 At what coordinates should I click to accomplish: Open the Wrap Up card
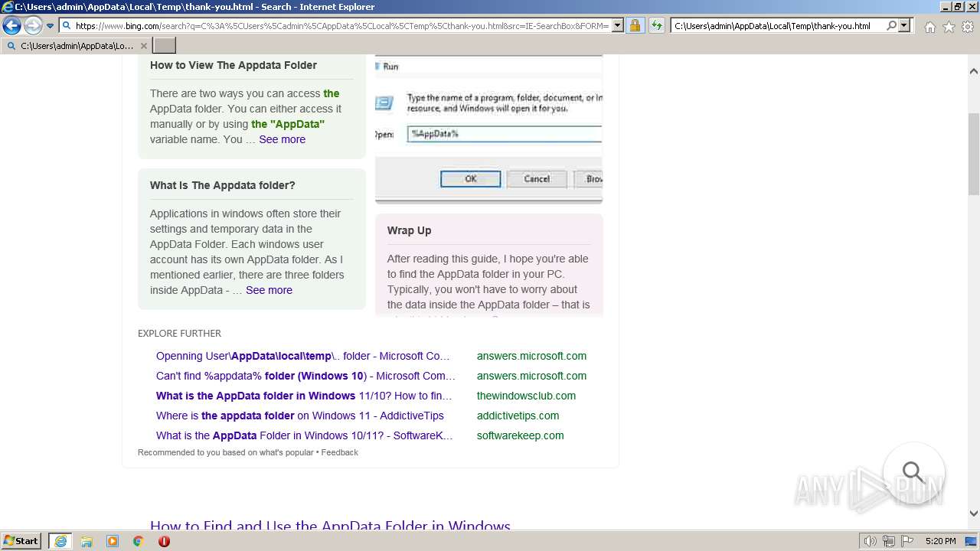[489, 264]
